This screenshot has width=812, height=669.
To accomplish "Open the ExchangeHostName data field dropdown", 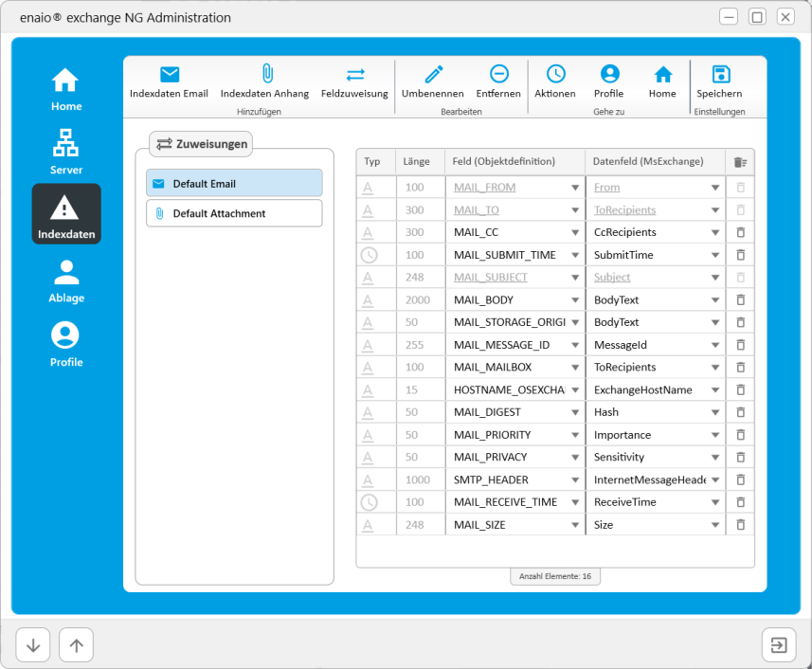I will pyautogui.click(x=715, y=390).
